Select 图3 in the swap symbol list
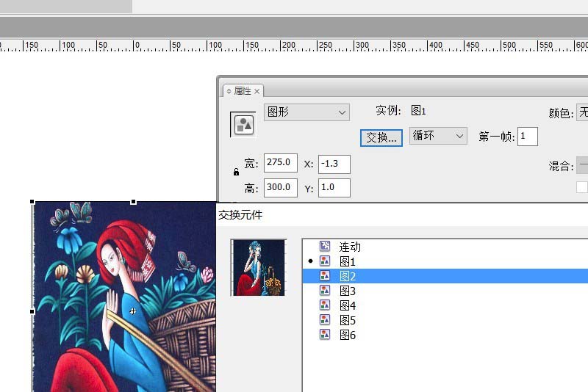The width and height of the screenshot is (588, 392). 445,291
